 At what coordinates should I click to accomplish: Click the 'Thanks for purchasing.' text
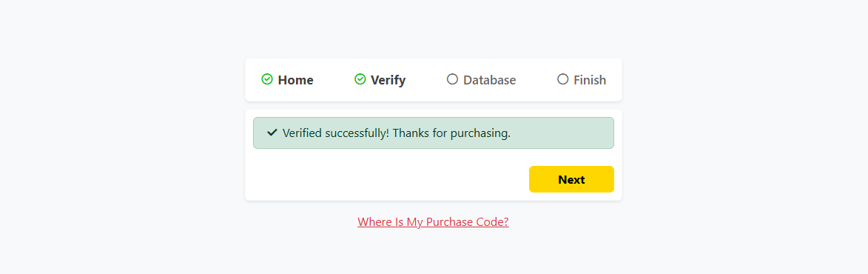[451, 133]
